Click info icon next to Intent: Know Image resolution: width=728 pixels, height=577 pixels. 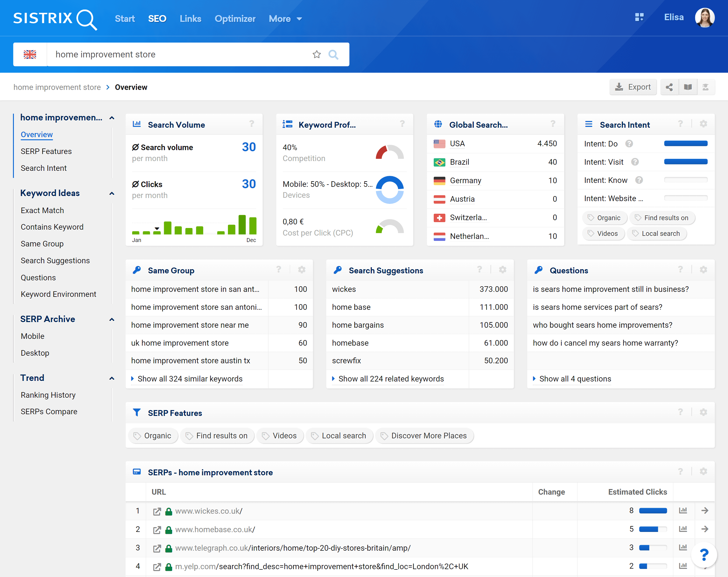639,180
